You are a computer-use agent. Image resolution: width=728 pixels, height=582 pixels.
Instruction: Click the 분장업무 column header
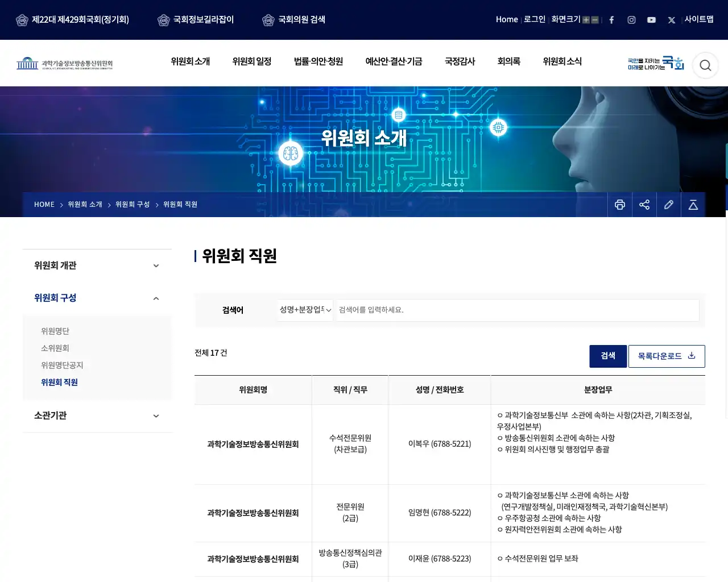coord(598,390)
